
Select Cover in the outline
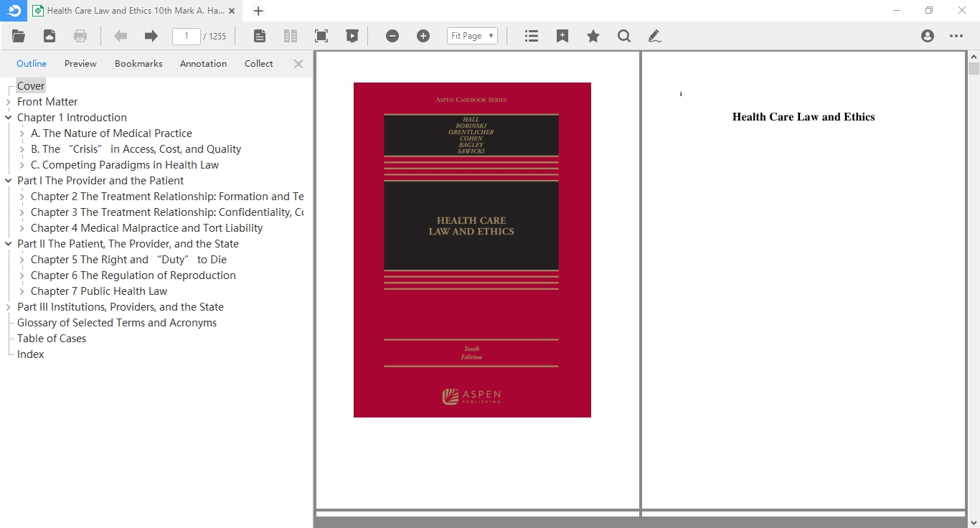tap(31, 86)
